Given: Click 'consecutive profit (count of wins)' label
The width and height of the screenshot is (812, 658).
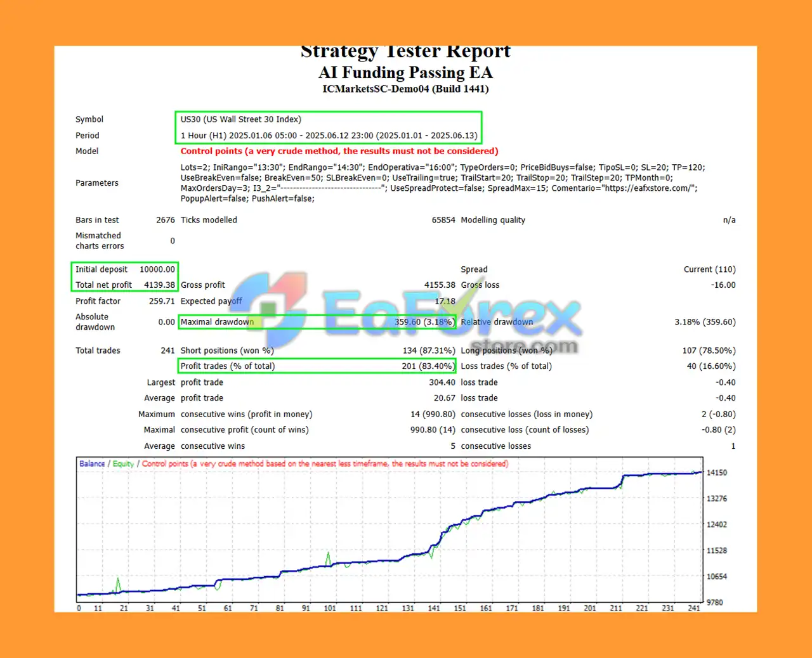Looking at the screenshot, I should [x=244, y=430].
